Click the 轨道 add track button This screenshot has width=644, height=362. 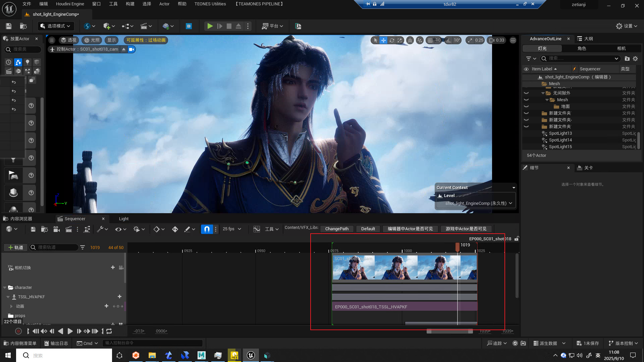(15, 247)
